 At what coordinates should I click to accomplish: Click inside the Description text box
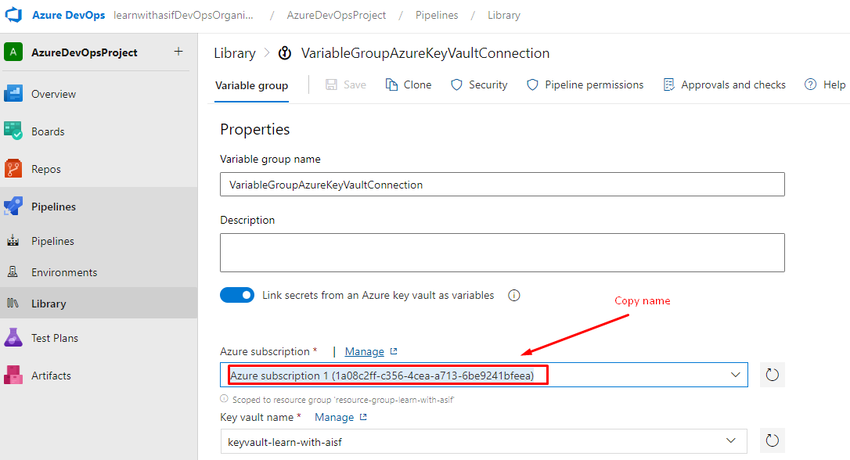pos(501,252)
